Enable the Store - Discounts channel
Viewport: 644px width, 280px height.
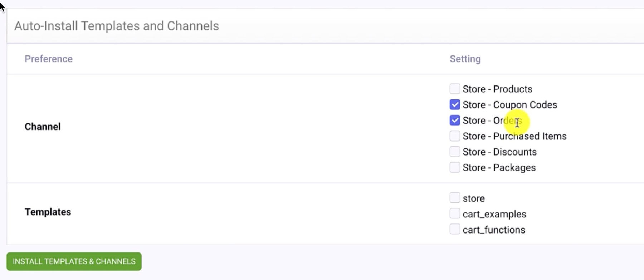(454, 151)
